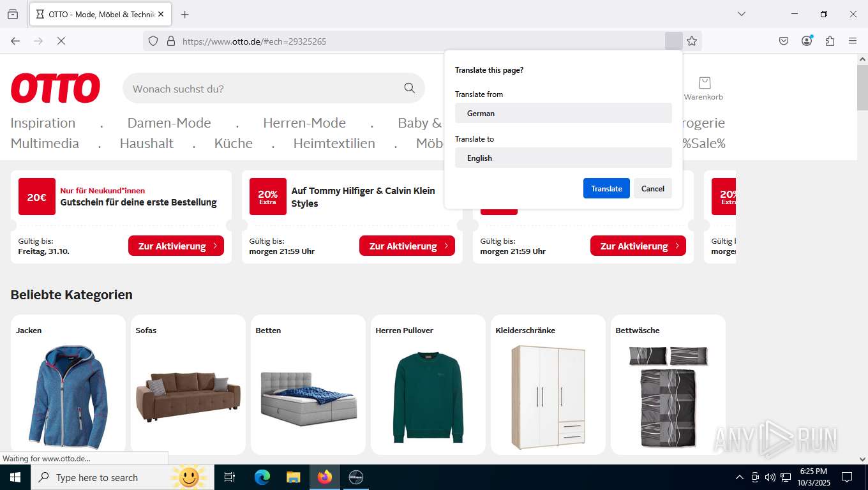Image resolution: width=868 pixels, height=490 pixels.
Task: Open the notification center icon
Action: [x=847, y=477]
